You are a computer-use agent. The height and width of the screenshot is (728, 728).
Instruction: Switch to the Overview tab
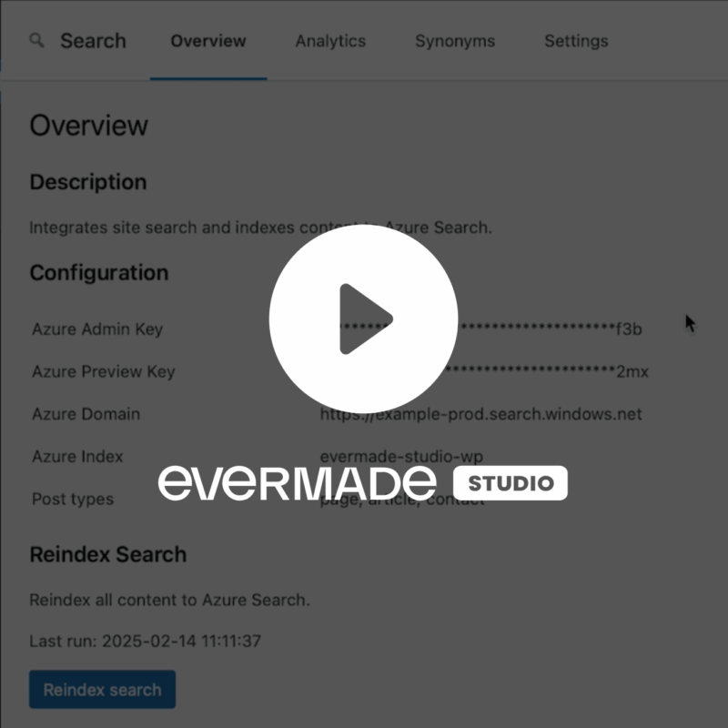click(x=208, y=41)
